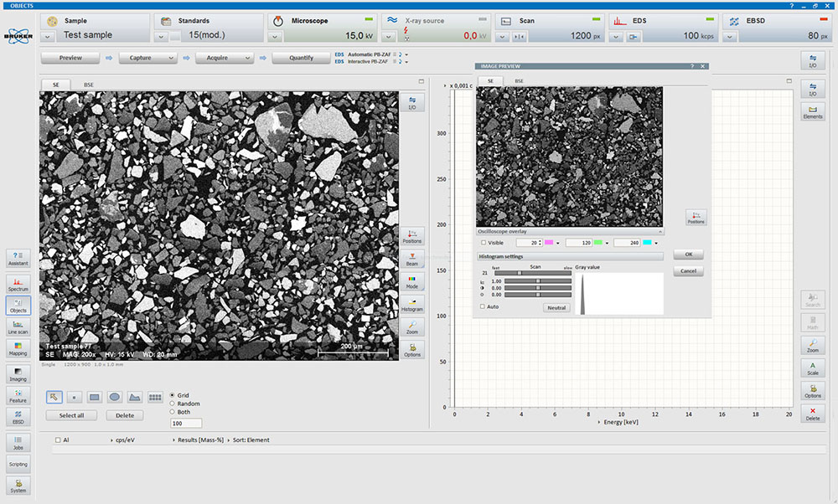Viewport: 838px width, 504px height.
Task: Open the Positions tool next to the image
Action: pos(411,237)
